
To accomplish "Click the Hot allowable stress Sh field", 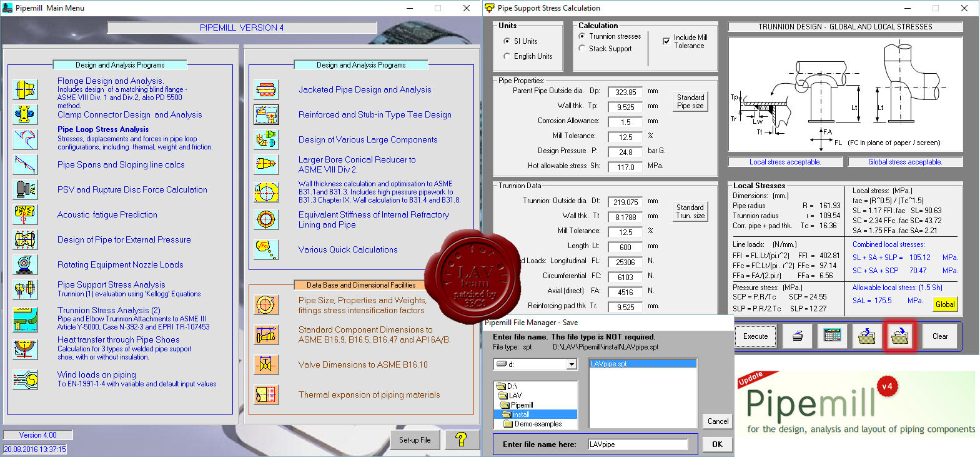I will pyautogui.click(x=626, y=167).
